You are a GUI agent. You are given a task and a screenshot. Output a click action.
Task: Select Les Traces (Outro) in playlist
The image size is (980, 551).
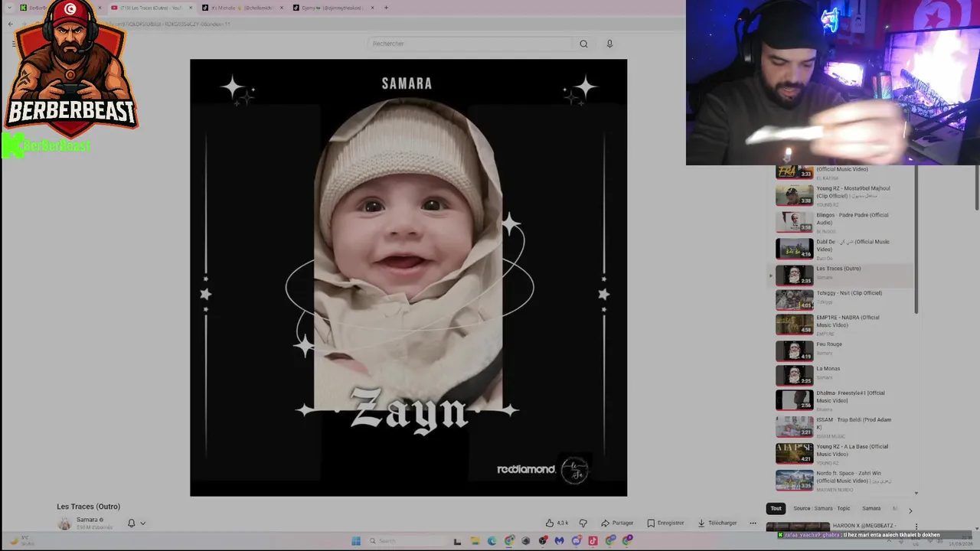pos(841,275)
